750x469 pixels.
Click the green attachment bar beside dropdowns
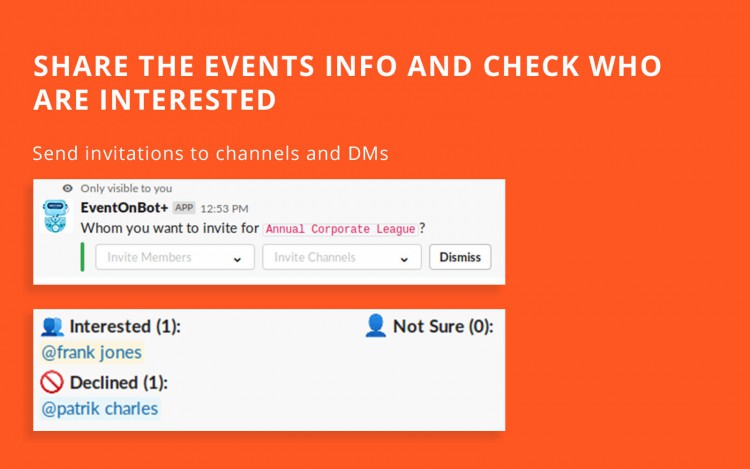82,257
